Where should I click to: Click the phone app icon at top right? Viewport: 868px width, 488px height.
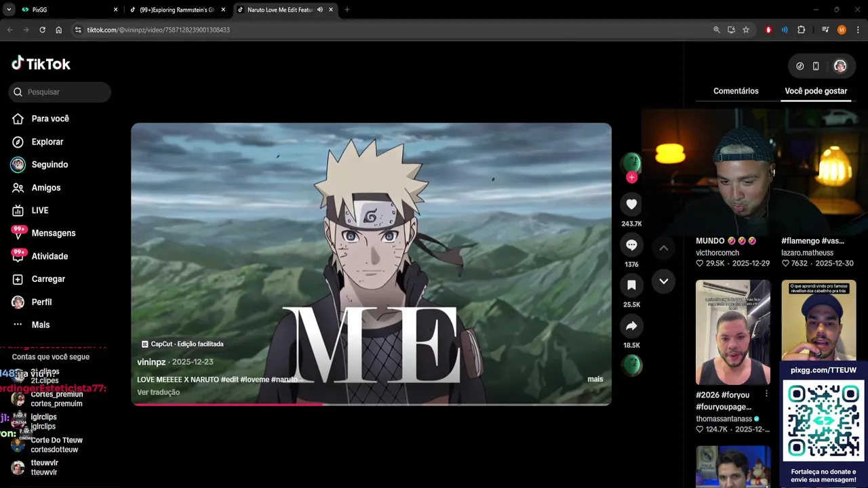pyautogui.click(x=816, y=66)
